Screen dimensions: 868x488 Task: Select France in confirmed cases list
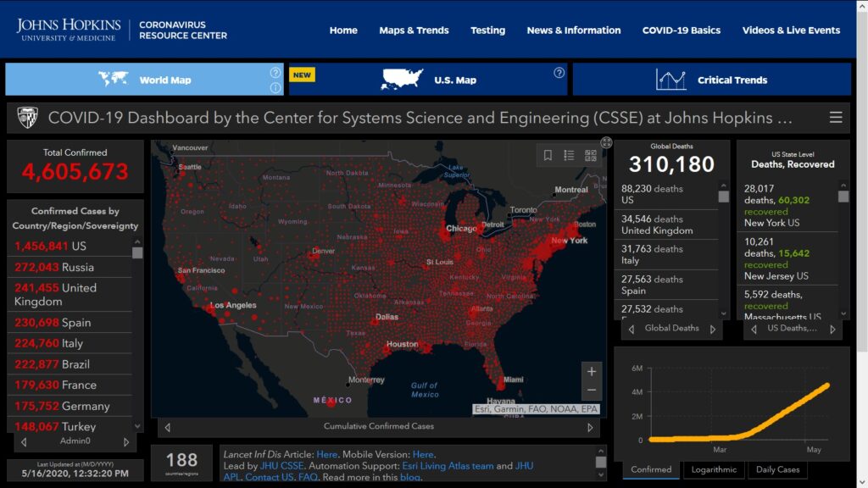70,385
